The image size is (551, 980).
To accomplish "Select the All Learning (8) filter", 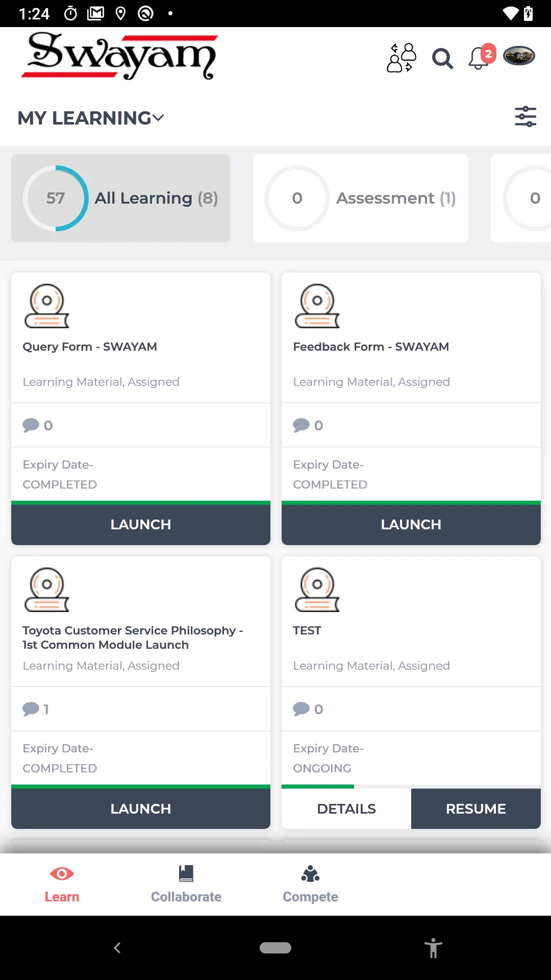I will pyautogui.click(x=121, y=198).
